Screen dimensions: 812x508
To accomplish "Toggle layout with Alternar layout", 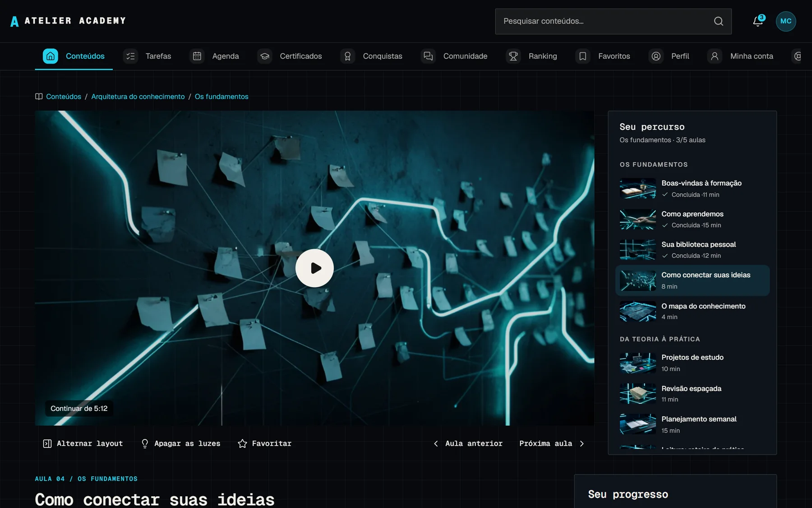I will point(83,443).
